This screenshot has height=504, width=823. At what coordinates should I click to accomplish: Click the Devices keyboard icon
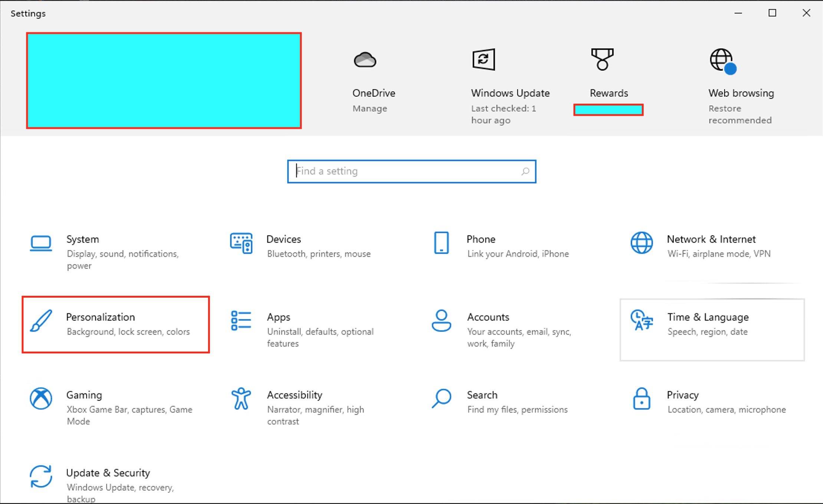pyautogui.click(x=241, y=243)
